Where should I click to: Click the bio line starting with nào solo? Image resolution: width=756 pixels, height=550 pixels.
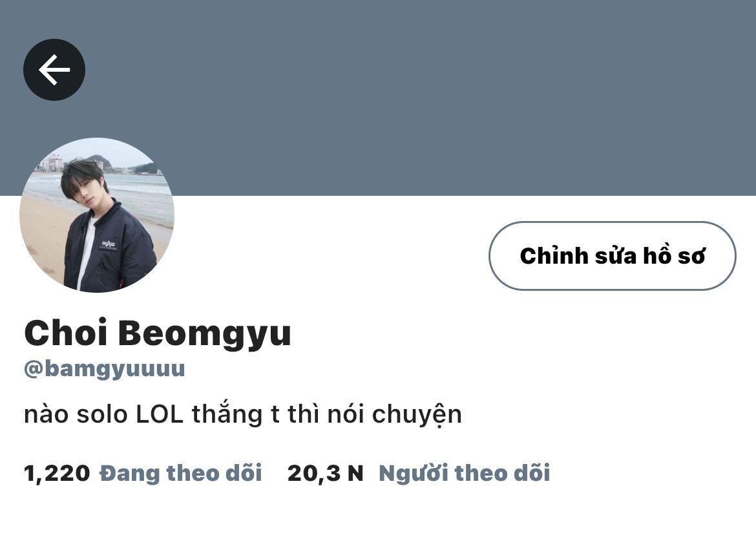[243, 415]
